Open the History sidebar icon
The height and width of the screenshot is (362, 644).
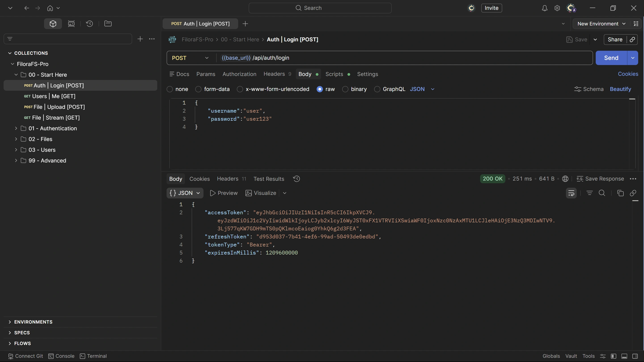pyautogui.click(x=89, y=24)
